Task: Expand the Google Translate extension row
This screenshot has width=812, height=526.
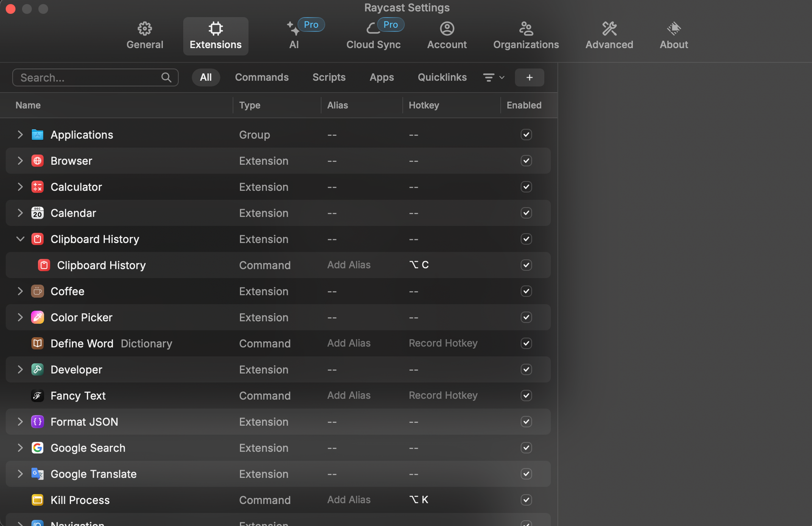Action: (x=20, y=474)
